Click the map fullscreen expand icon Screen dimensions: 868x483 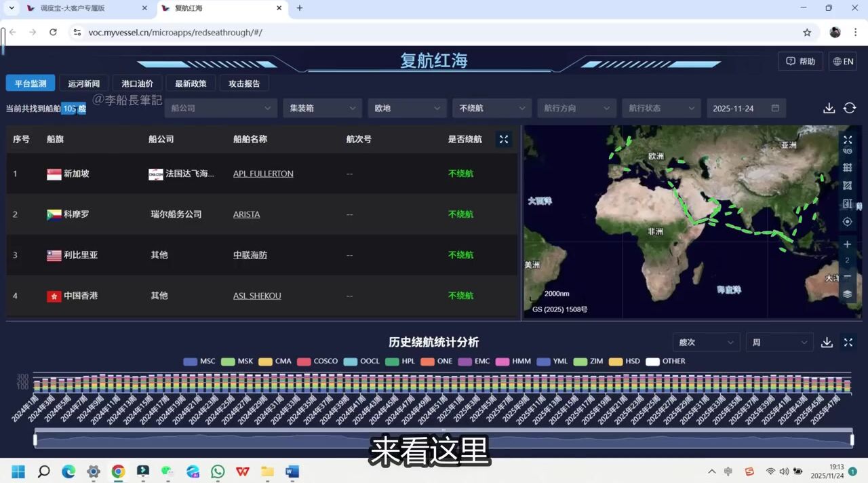(847, 140)
